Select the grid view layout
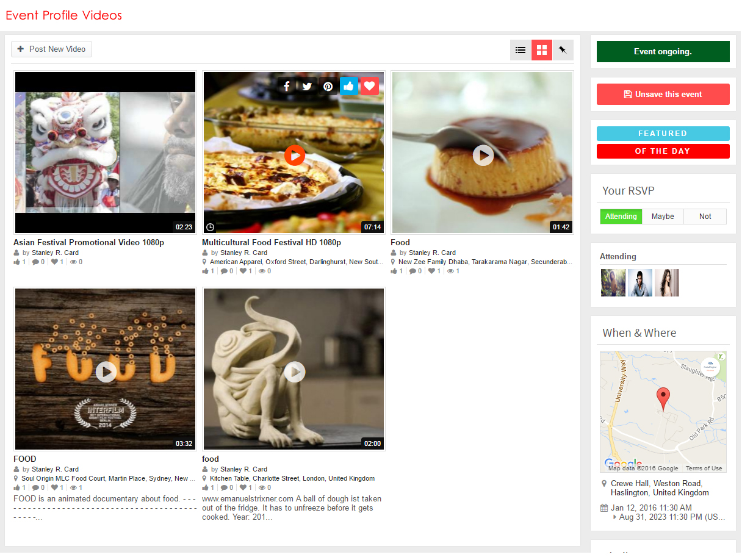742x560 pixels. tap(541, 50)
